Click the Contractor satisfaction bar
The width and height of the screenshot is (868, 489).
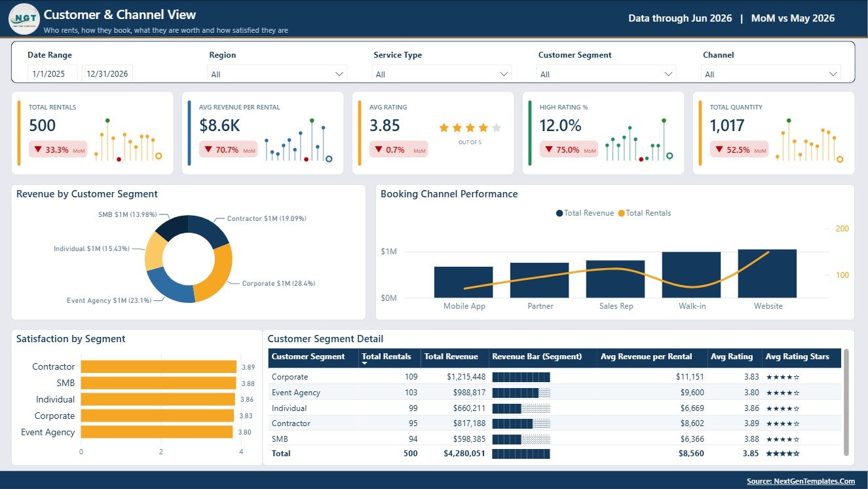pyautogui.click(x=159, y=367)
